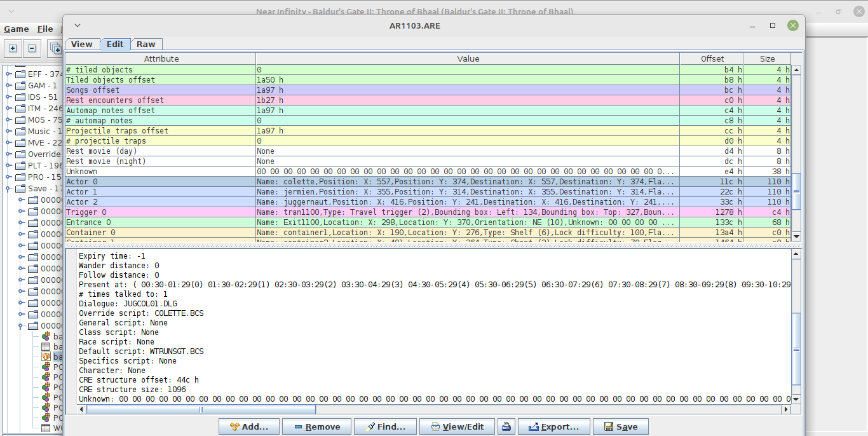Switch to the Raw tab
868x436 pixels.
[x=146, y=44]
